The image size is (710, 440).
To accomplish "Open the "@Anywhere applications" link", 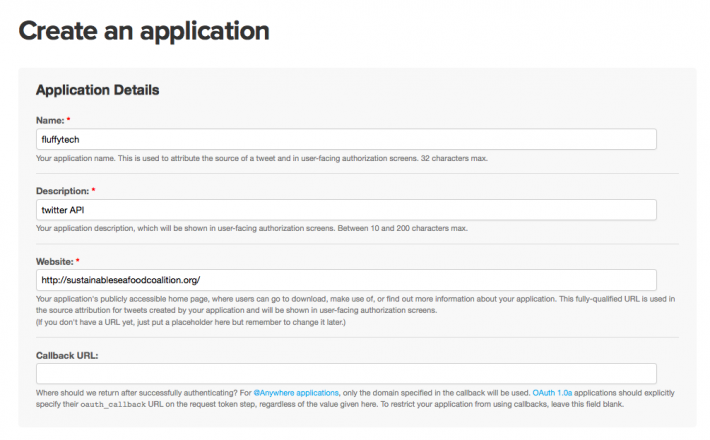I will coord(295,392).
